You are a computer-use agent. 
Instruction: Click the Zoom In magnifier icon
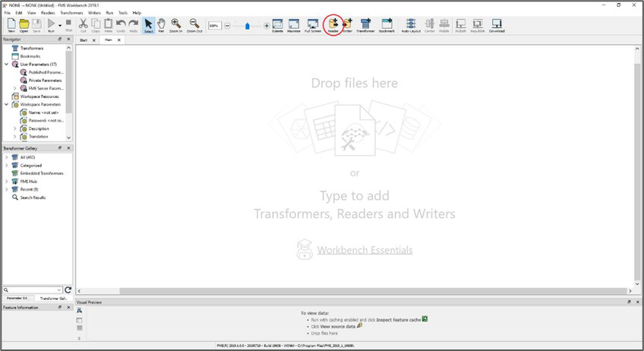pos(175,26)
